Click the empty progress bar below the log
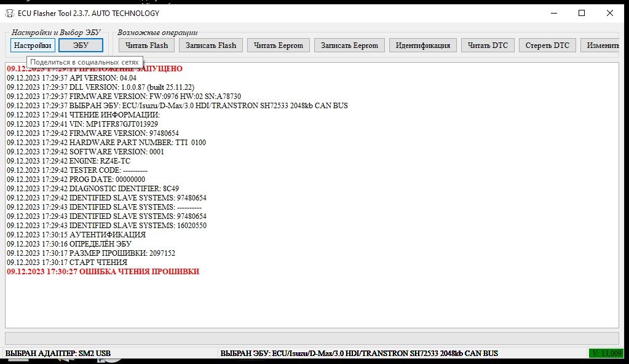This screenshot has height=364, width=629. pyautogui.click(x=312, y=338)
